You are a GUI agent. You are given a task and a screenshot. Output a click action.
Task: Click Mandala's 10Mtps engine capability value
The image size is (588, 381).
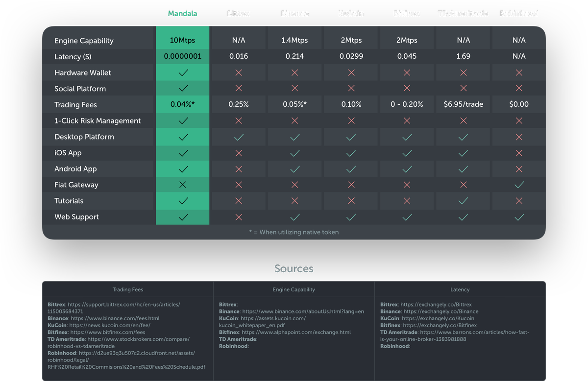click(x=183, y=40)
